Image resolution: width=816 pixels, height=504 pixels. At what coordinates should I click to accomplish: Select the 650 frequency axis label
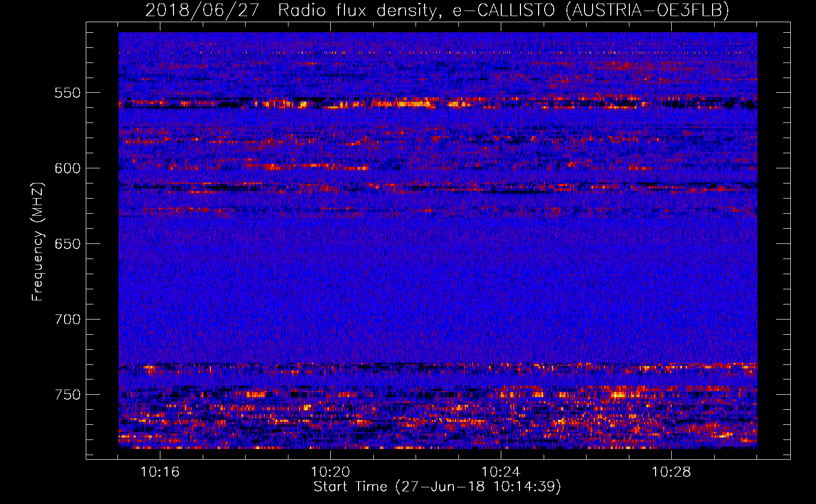[x=68, y=244]
